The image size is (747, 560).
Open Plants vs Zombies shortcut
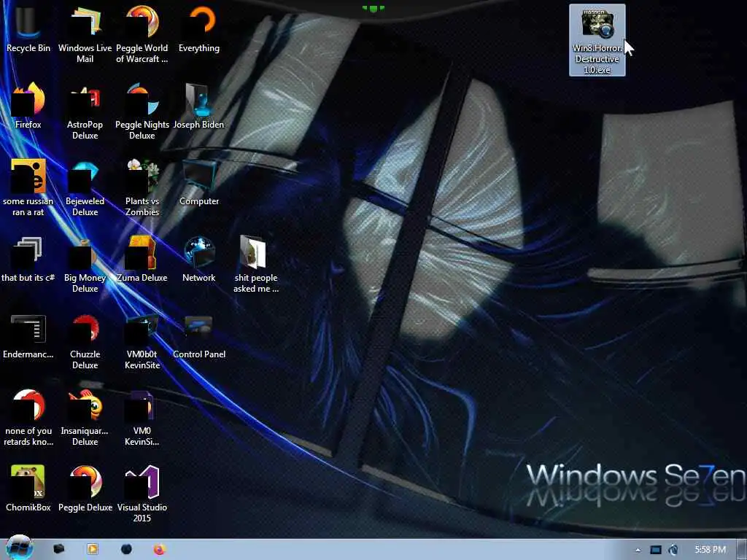142,187
